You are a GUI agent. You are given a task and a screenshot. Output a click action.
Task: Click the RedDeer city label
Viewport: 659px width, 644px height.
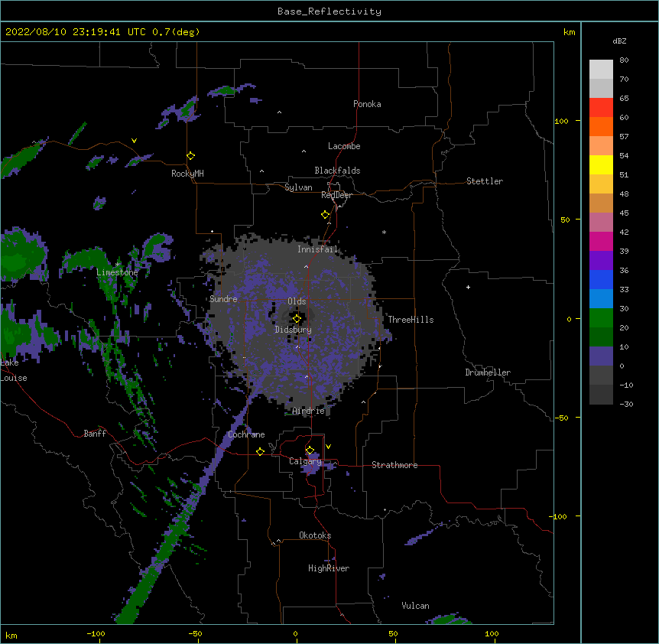coord(336,195)
